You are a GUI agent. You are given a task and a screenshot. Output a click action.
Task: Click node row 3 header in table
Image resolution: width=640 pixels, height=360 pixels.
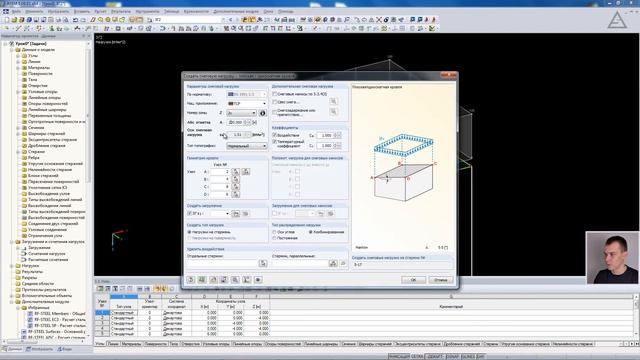point(102,323)
